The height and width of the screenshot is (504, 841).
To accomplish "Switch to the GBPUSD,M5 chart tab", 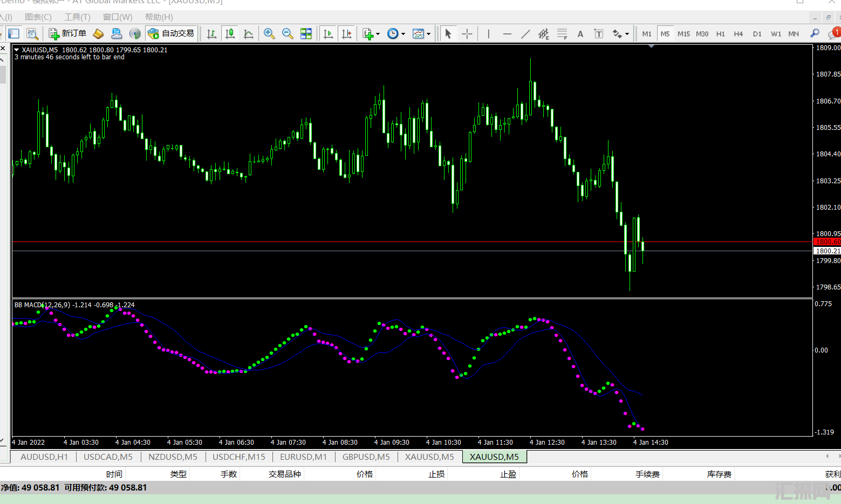I will [366, 457].
